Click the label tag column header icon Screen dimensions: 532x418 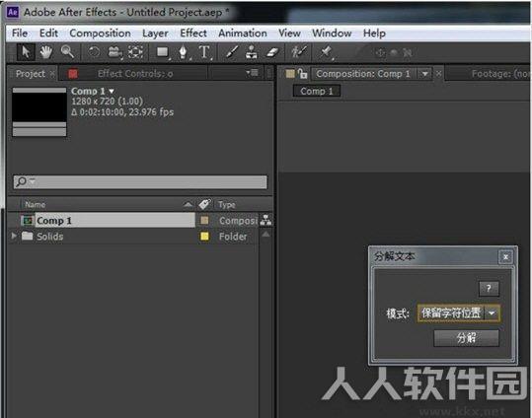click(204, 204)
